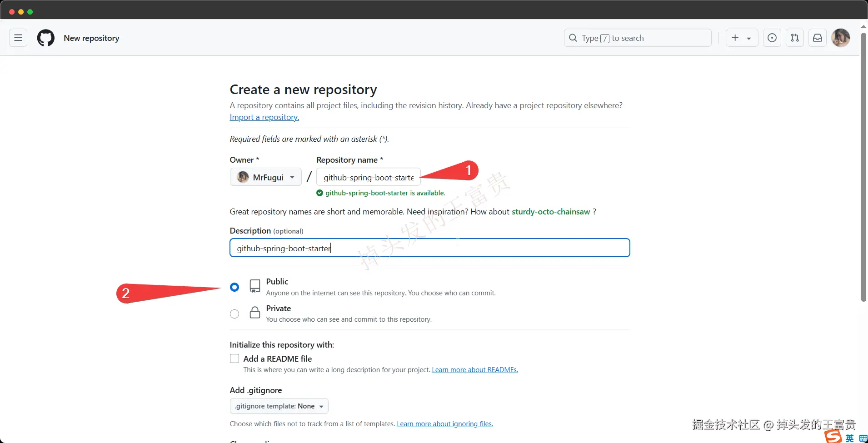Focus the Repository name input field

pyautogui.click(x=368, y=177)
